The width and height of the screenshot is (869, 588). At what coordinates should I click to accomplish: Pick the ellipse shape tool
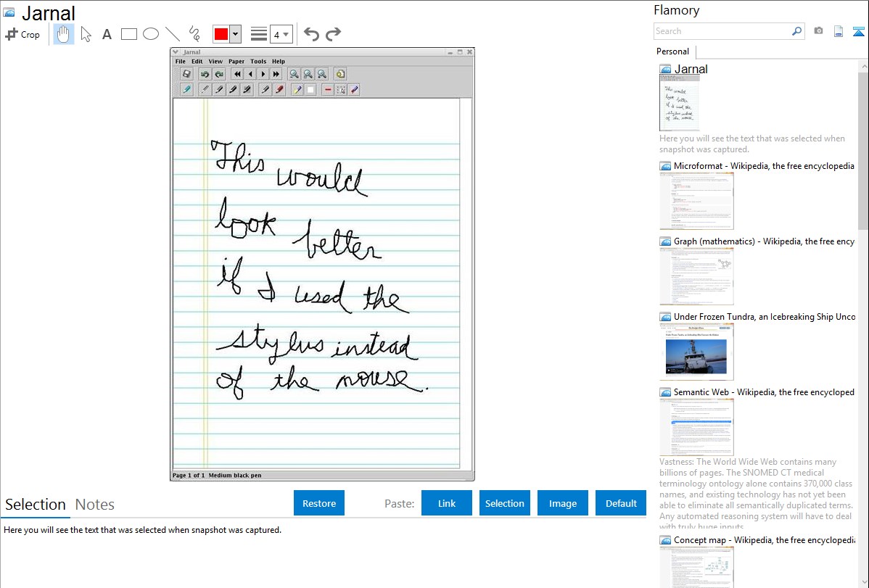150,34
